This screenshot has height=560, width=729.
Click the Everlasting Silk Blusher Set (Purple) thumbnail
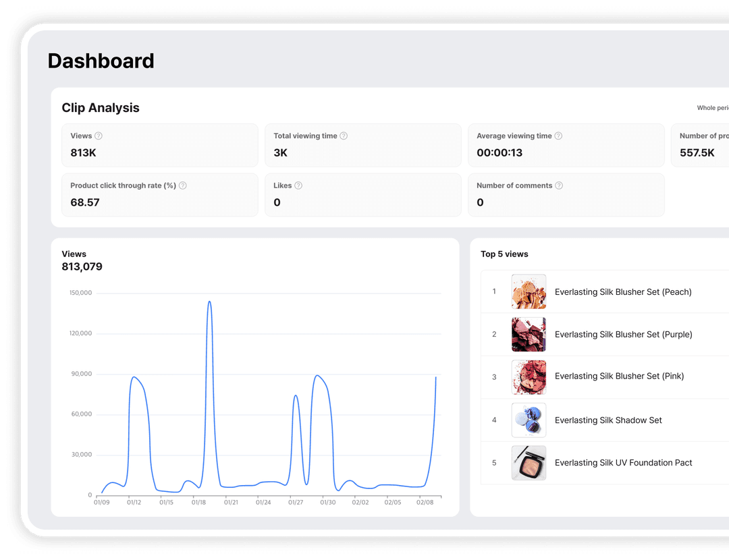pos(529,334)
